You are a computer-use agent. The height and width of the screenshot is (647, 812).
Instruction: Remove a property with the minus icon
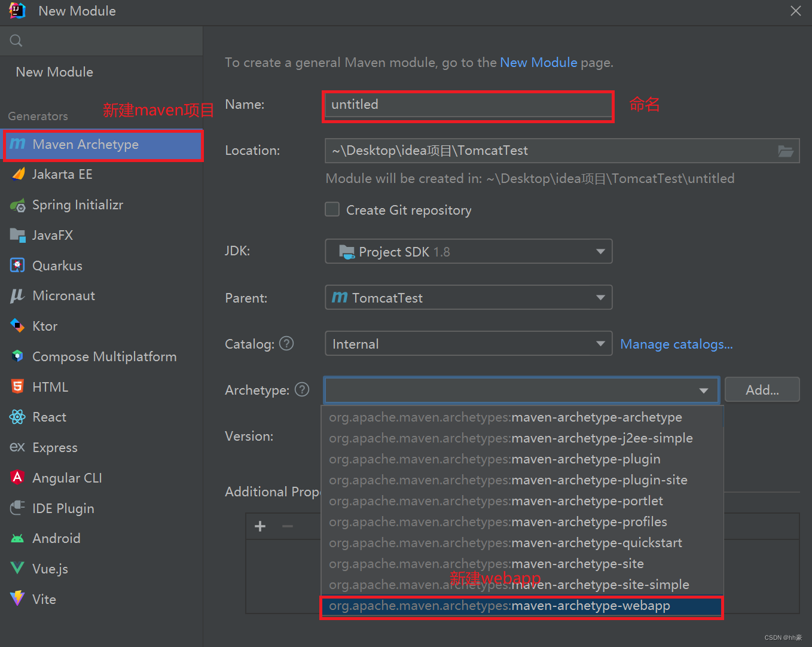[288, 526]
